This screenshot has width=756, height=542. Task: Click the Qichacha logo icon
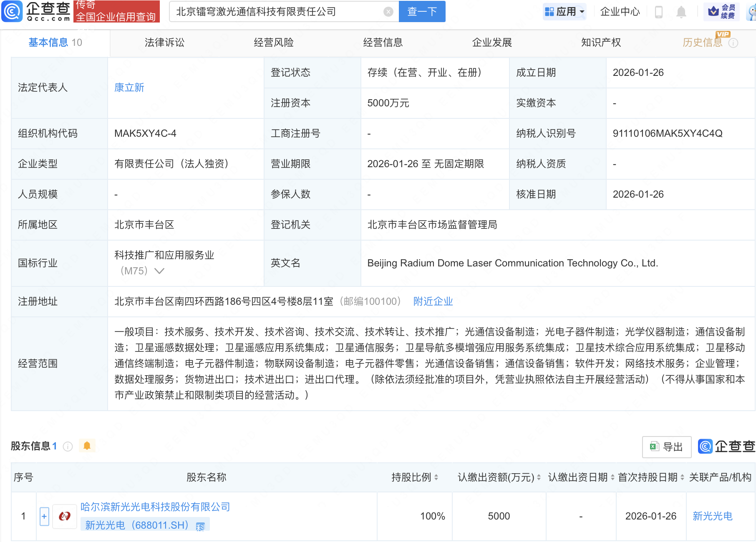[x=12, y=11]
